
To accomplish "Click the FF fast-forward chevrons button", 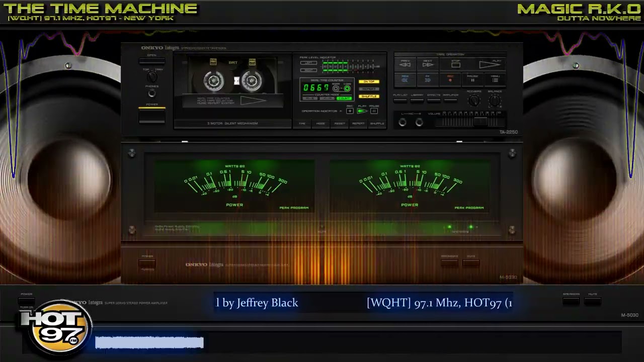I will 428,79.
